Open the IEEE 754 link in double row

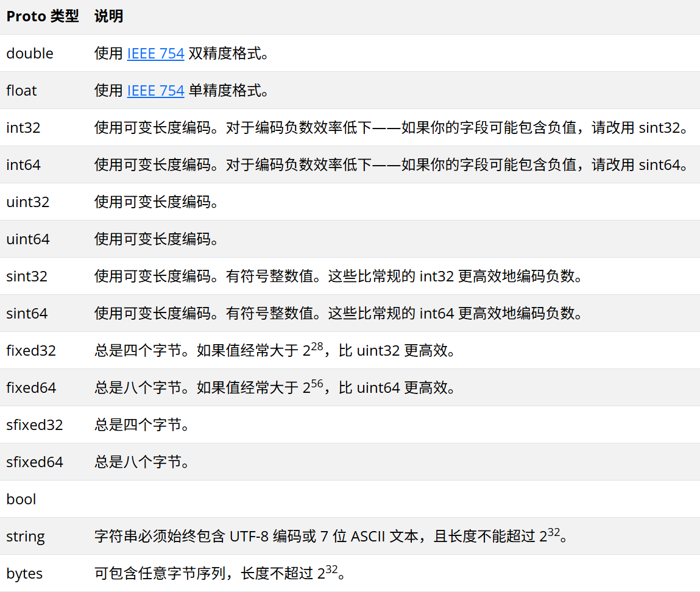tap(155, 54)
